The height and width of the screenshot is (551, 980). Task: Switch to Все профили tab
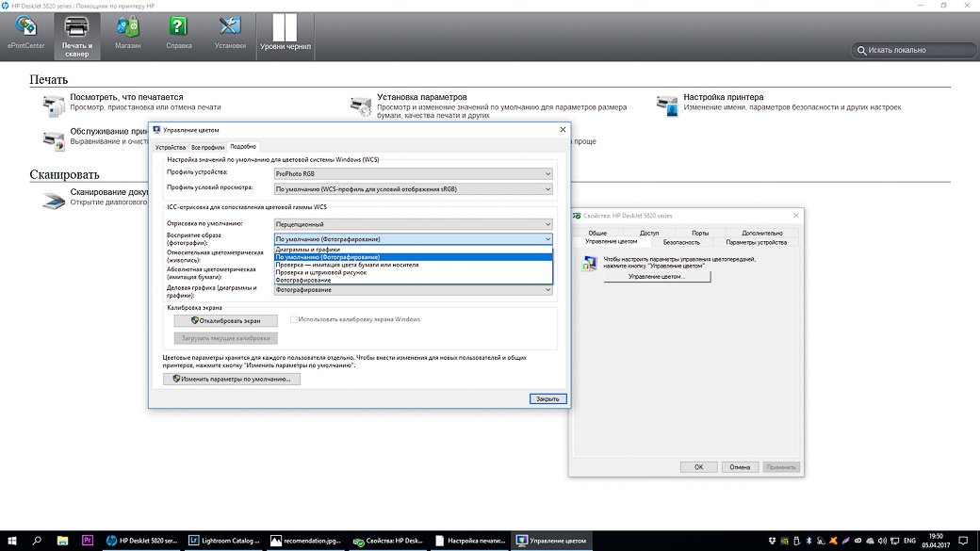(x=207, y=148)
